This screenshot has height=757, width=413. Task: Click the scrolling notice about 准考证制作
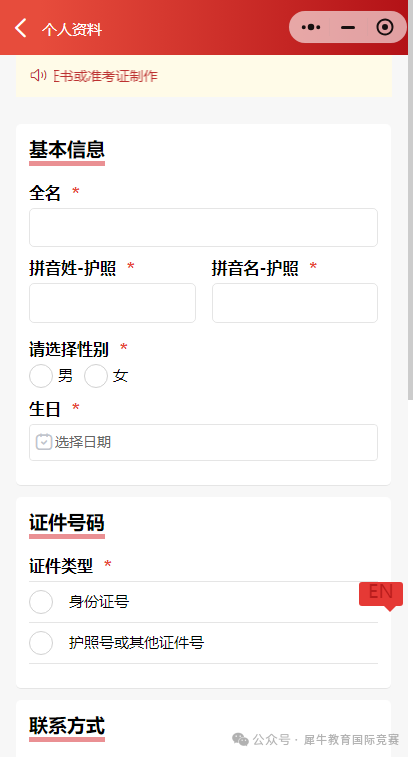(105, 76)
